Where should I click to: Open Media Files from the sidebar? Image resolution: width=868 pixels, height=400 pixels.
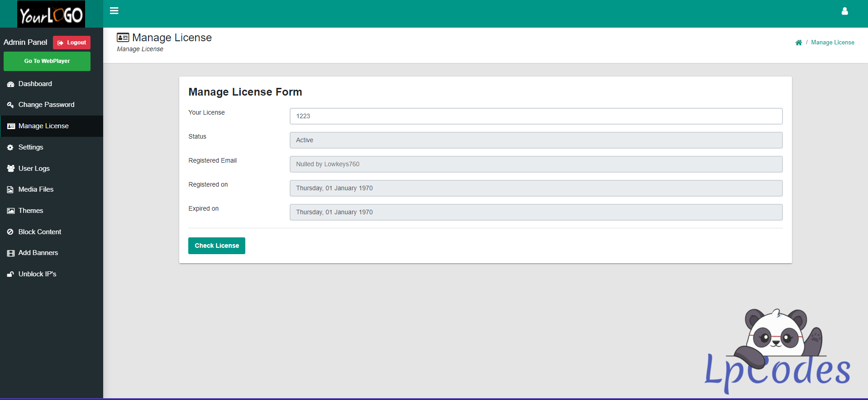tap(36, 189)
